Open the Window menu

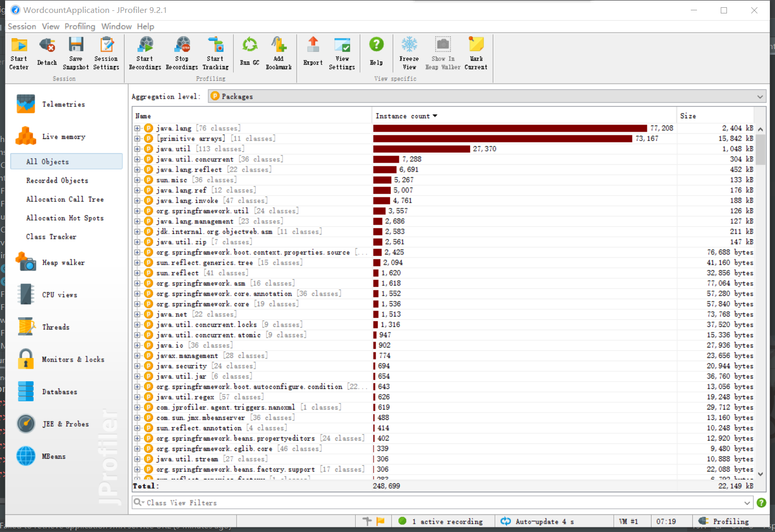click(116, 26)
